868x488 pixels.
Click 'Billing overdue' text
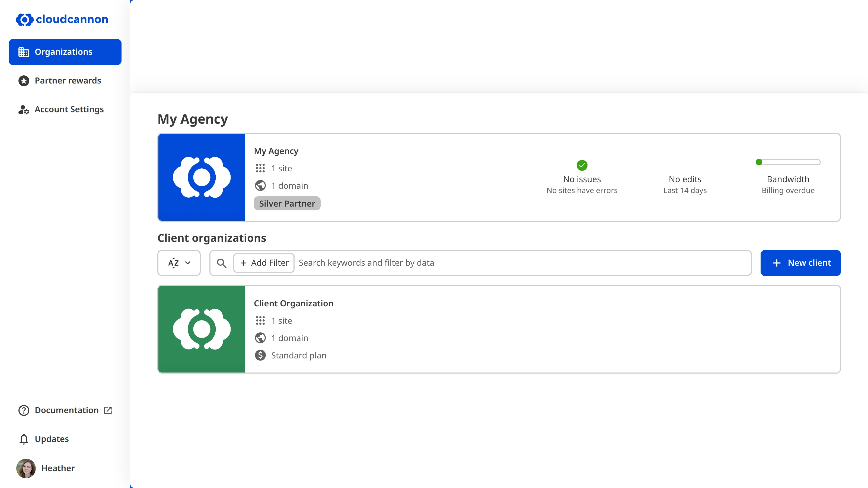[x=788, y=191]
